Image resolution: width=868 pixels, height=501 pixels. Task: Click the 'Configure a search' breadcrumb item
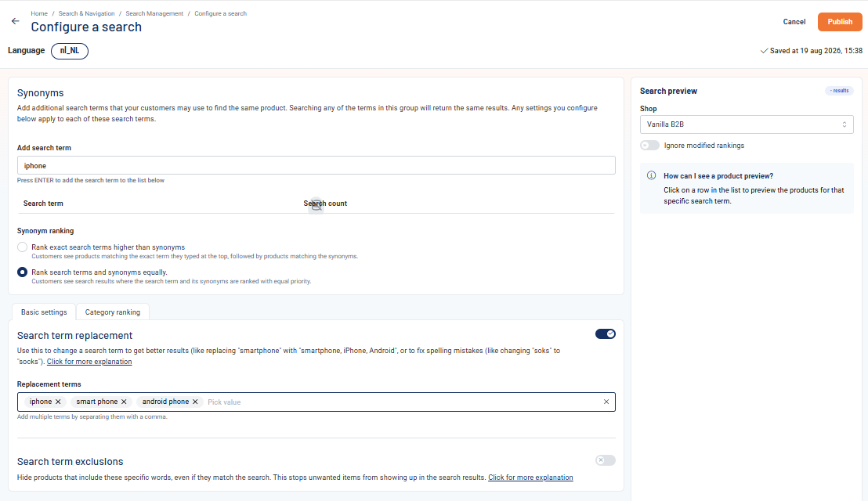220,13
